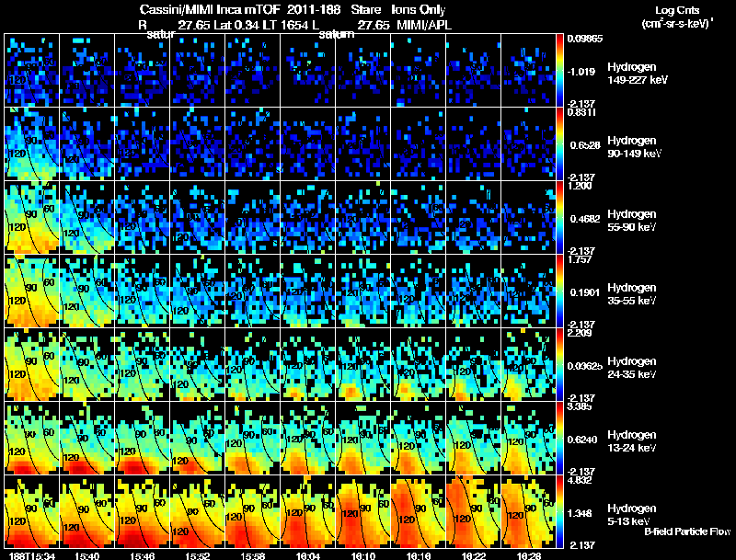
Task: Click the 'Log Cnts' units heading
Action: point(677,10)
